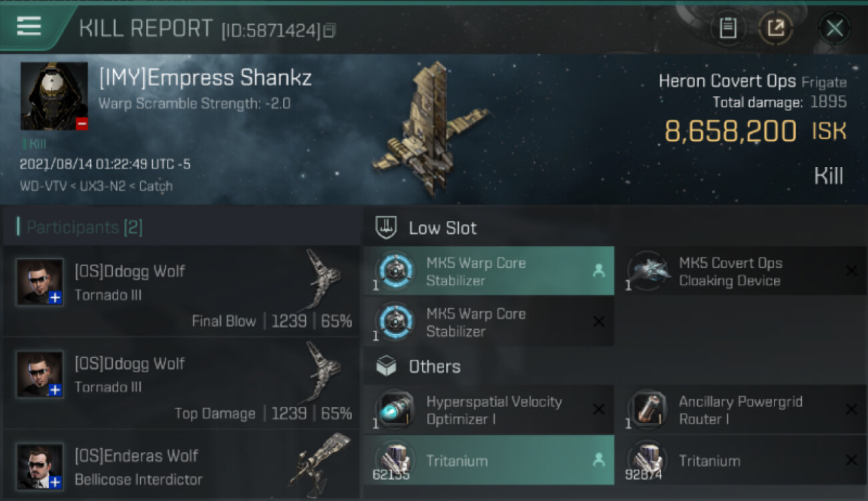Open the clipboard report icon
Image resolution: width=868 pixels, height=501 pixels.
click(728, 28)
